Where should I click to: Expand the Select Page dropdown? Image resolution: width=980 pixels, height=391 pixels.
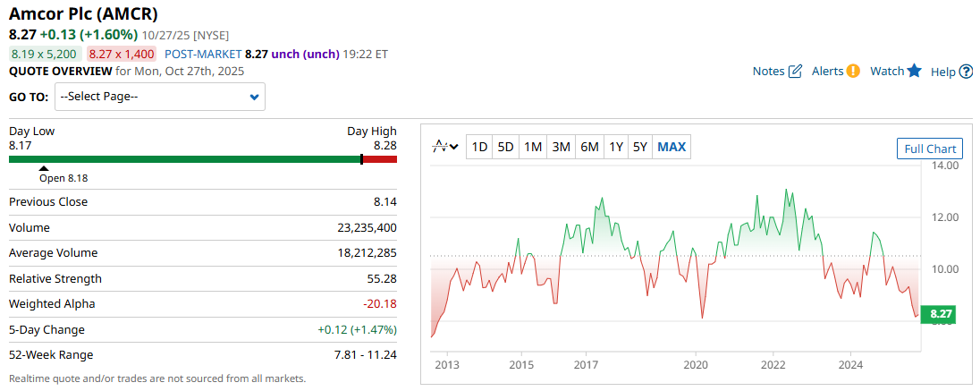coord(159,97)
